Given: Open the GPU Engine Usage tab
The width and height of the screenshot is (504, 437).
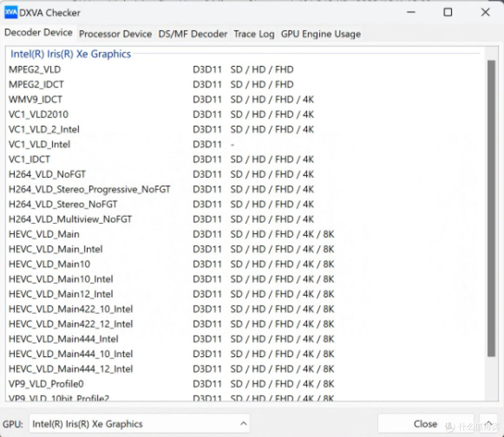Looking at the screenshot, I should pos(321,34).
